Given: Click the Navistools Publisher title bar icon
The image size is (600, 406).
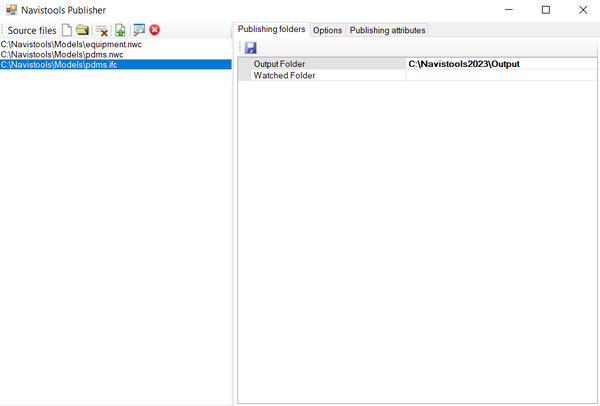Looking at the screenshot, I should [11, 10].
